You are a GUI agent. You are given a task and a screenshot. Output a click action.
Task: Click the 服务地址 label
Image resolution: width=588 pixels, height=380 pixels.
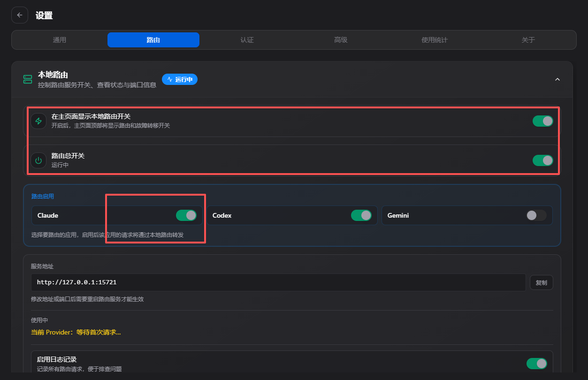point(42,266)
